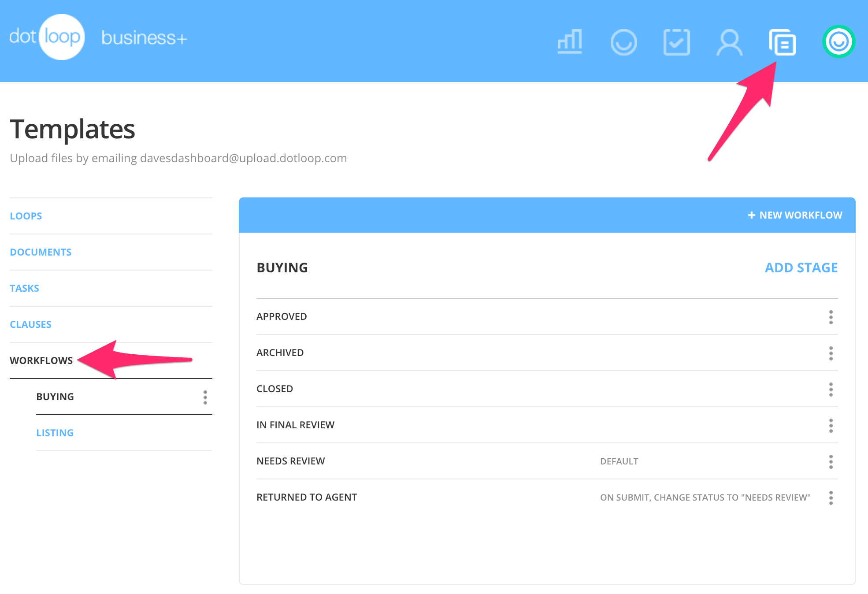868x594 pixels.
Task: Switch to the WORKFLOWS section
Action: [x=41, y=360]
